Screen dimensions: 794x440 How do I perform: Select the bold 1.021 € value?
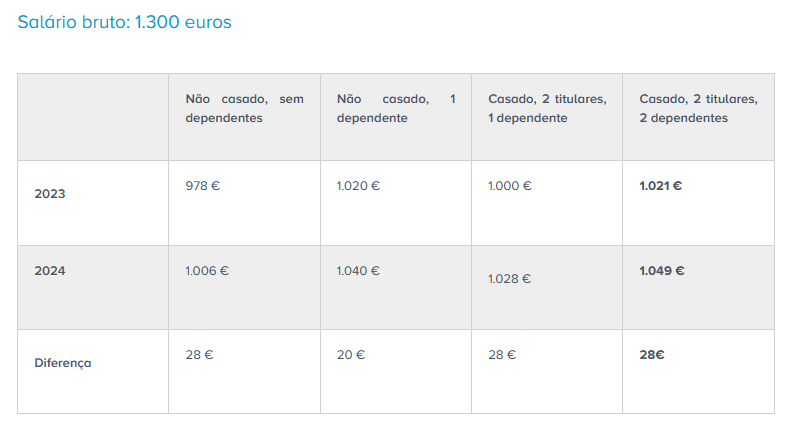(660, 186)
